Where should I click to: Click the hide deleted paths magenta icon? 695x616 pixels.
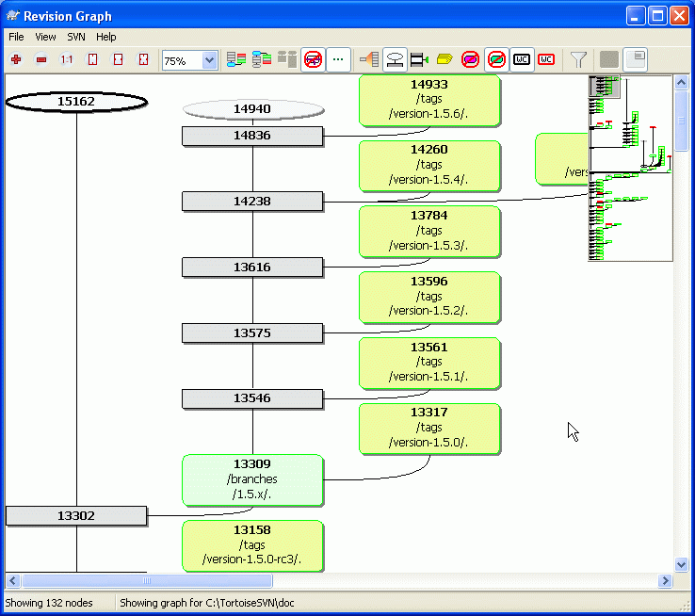point(470,59)
